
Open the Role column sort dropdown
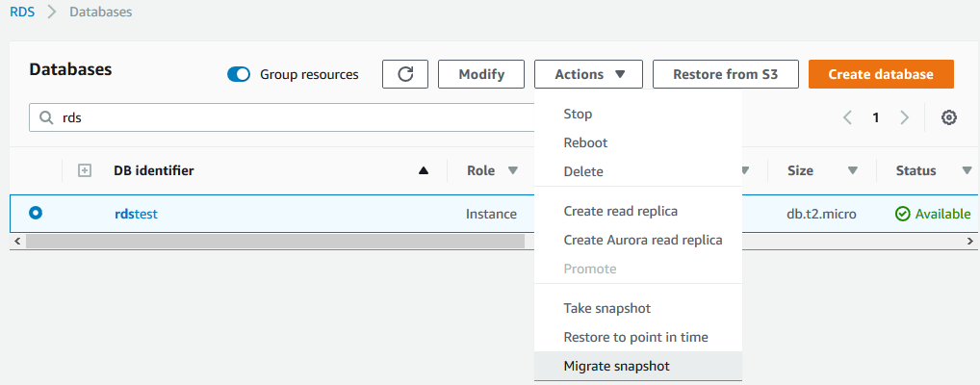[512, 170]
